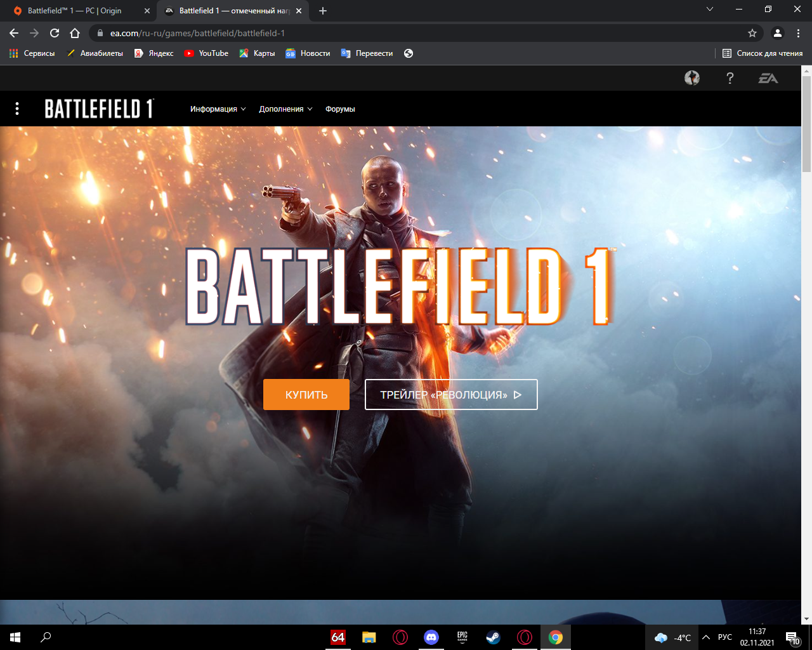Open the Яндекс bookmark

tap(154, 53)
